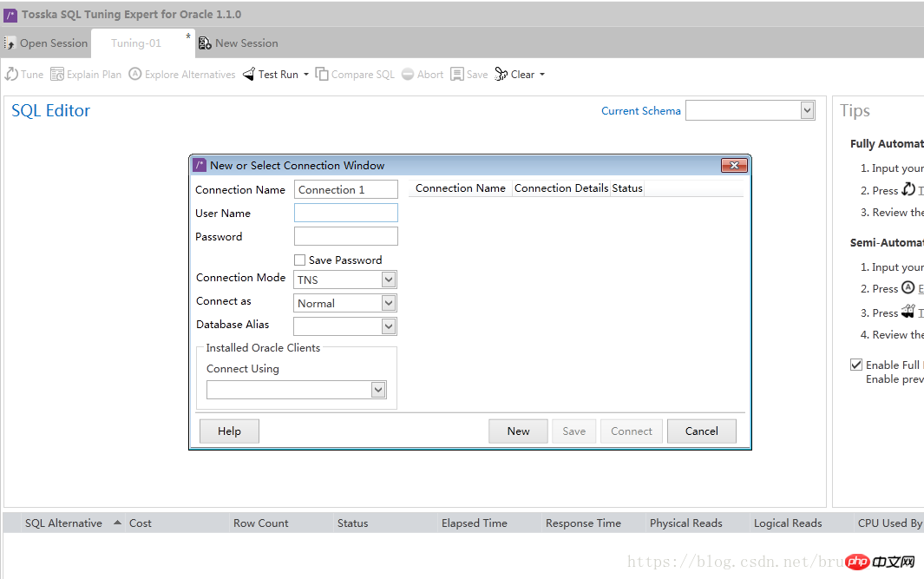Switch to the Open Session tab
This screenshot has height=579, width=924.
[47, 43]
